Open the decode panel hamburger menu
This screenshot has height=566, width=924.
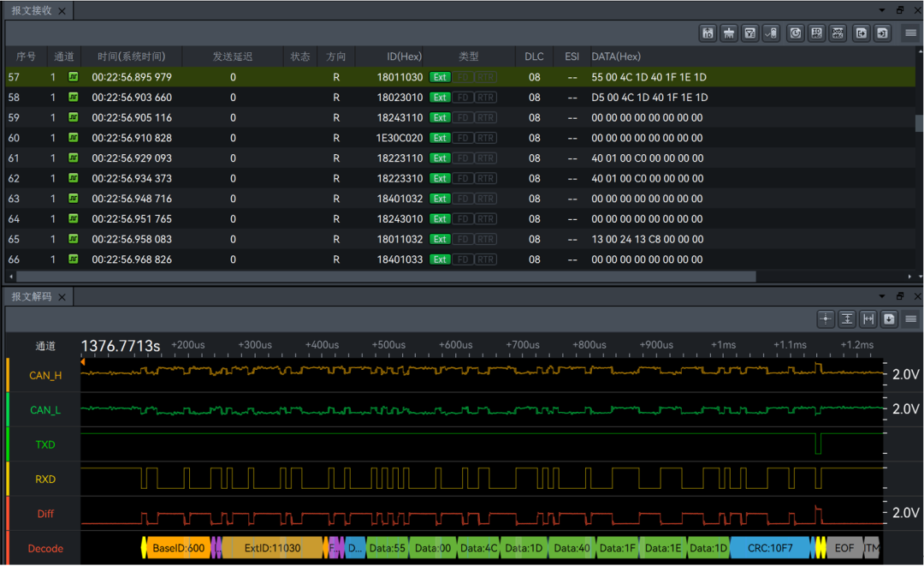[x=910, y=319]
